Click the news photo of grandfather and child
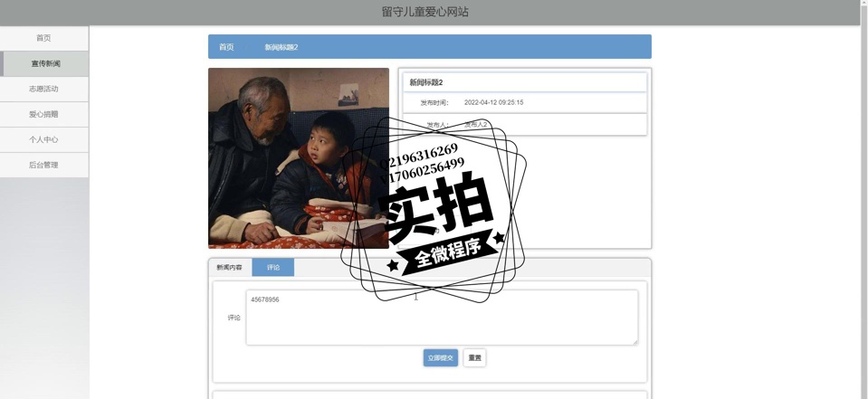 (x=298, y=157)
